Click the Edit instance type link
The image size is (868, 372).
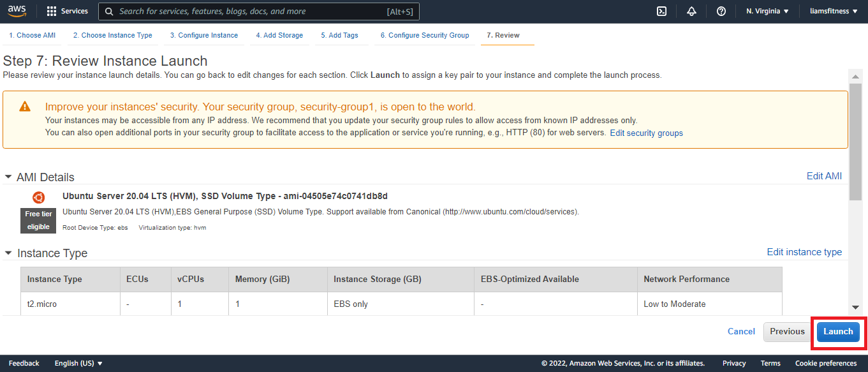804,252
